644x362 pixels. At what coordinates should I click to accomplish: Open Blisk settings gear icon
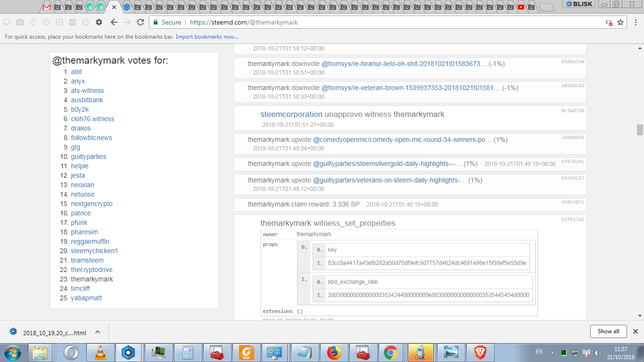(99, 22)
